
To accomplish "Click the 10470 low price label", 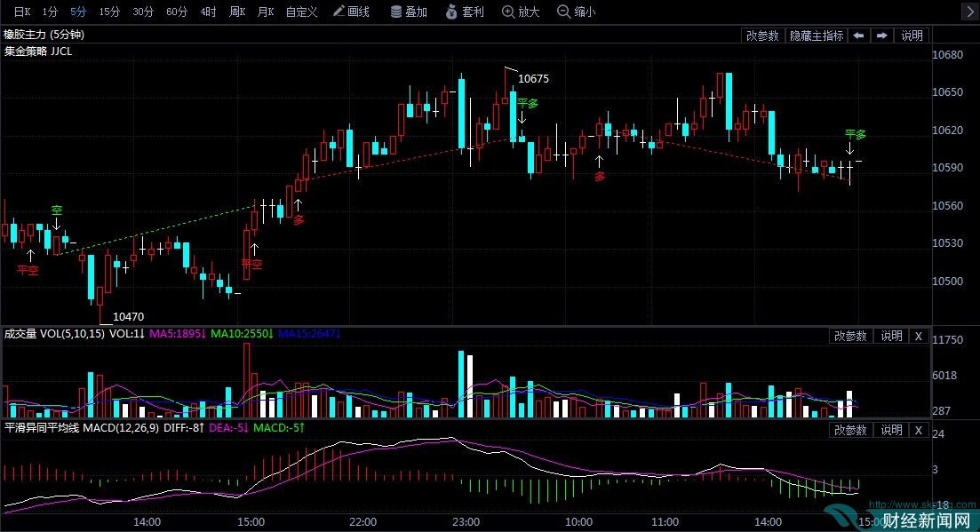I will pos(128,315).
